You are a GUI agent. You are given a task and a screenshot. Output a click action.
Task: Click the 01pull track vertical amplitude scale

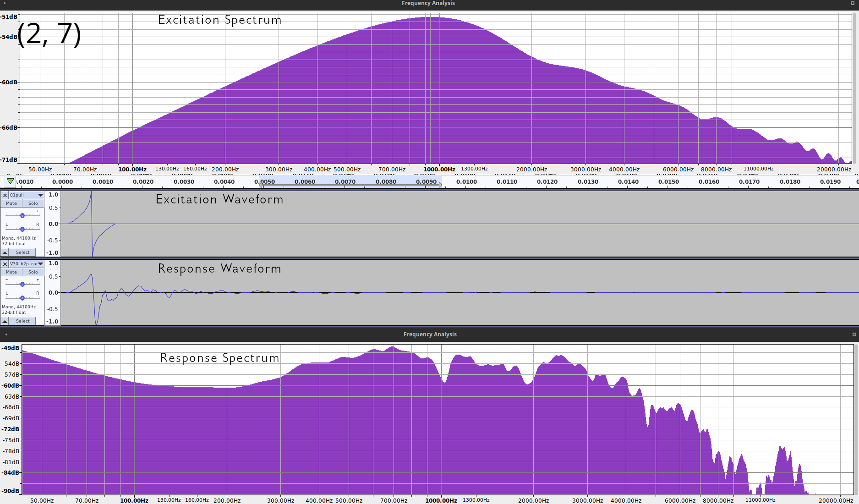tap(53, 224)
